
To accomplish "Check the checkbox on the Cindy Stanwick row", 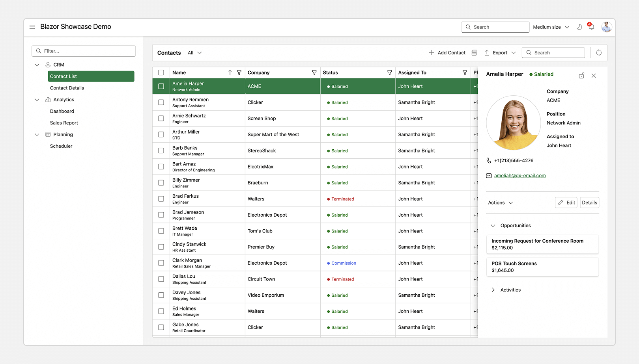I will [161, 247].
